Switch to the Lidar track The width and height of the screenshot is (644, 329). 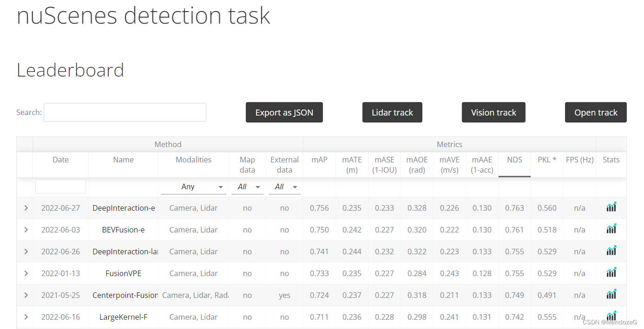(x=392, y=112)
